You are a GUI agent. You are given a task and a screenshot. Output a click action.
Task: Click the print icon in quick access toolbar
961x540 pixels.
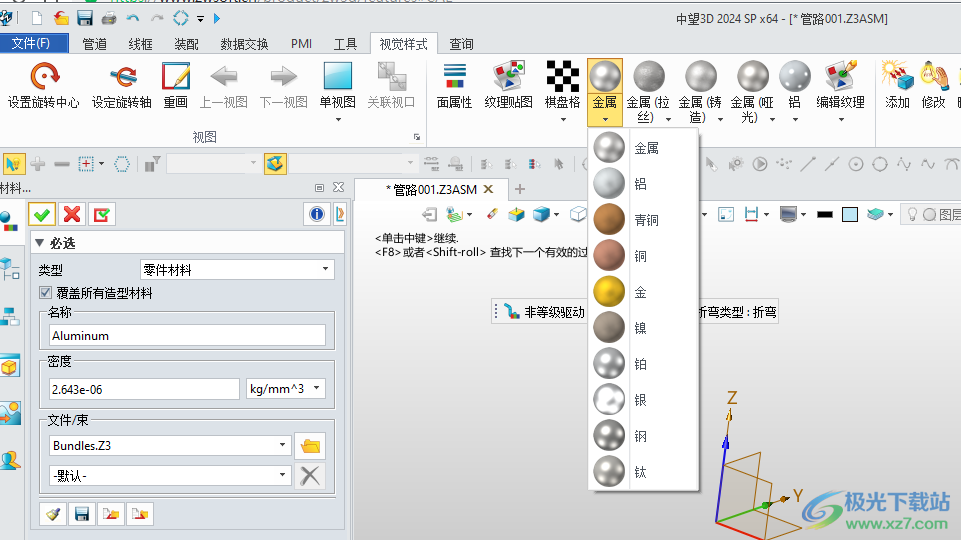point(109,18)
